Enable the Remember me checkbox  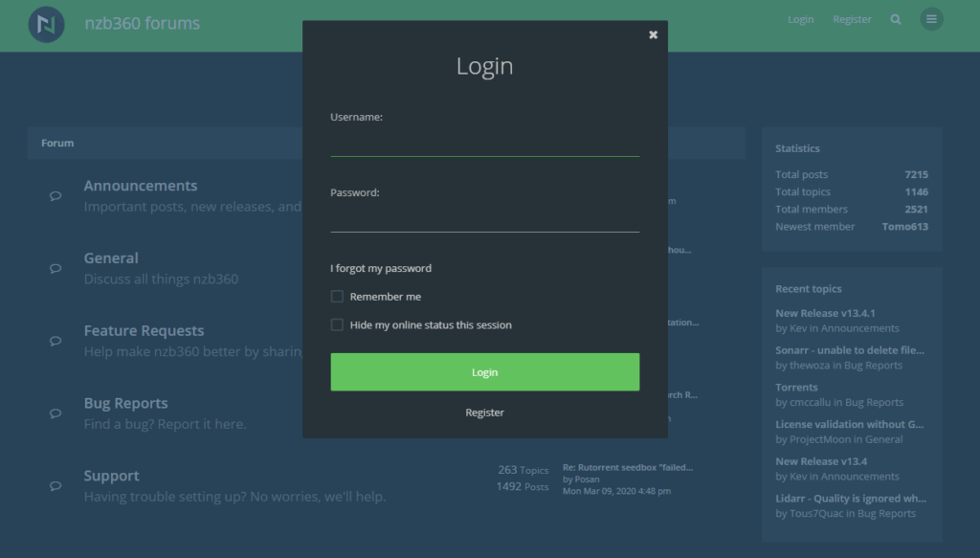337,297
